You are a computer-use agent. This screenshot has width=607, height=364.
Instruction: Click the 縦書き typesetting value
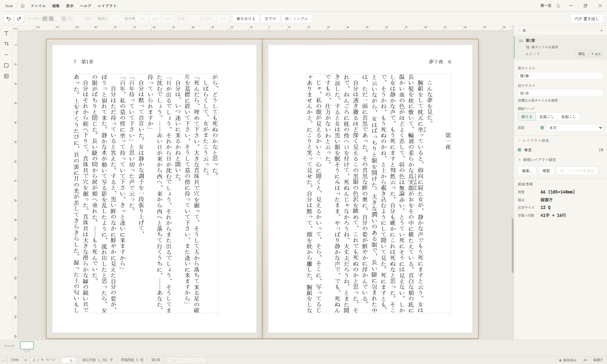coord(547,200)
